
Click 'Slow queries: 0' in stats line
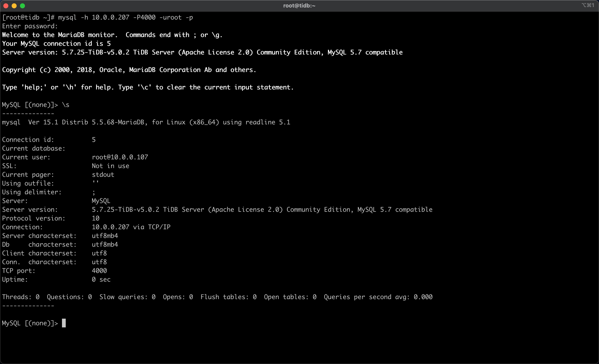[127, 297]
